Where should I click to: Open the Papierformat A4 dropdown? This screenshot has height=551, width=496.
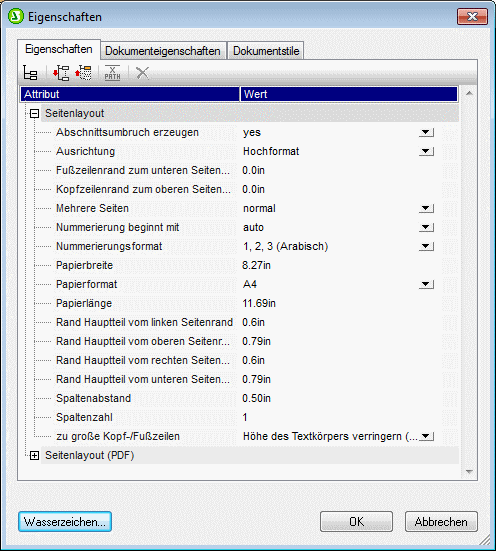[x=426, y=284]
